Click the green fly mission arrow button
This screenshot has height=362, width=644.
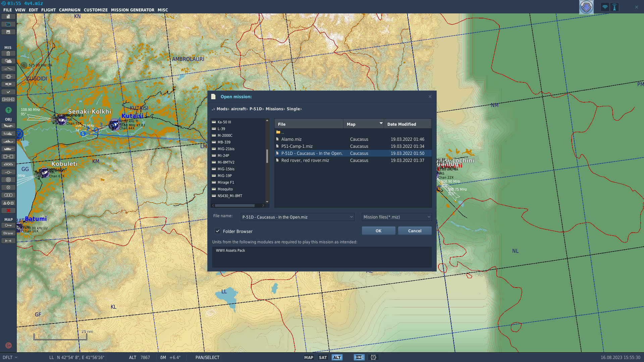(8, 110)
